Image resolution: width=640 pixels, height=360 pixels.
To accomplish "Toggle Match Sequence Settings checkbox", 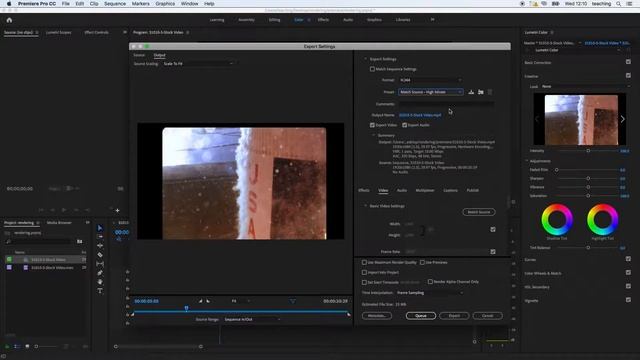I will 372,69.
